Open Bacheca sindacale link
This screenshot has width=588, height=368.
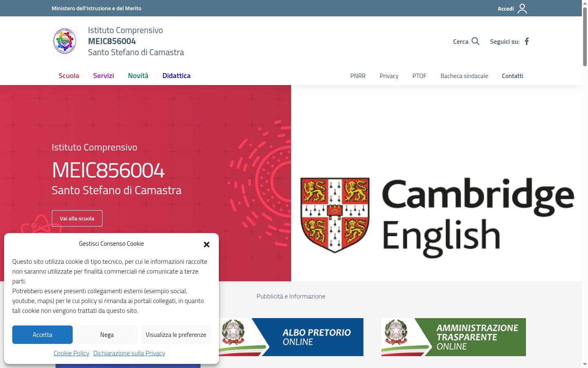[x=464, y=76]
